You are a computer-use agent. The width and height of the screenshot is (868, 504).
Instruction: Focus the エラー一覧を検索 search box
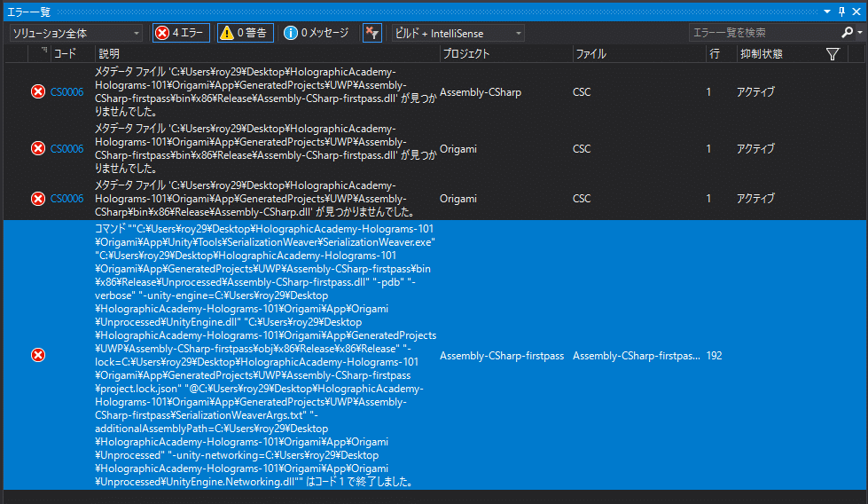(764, 33)
